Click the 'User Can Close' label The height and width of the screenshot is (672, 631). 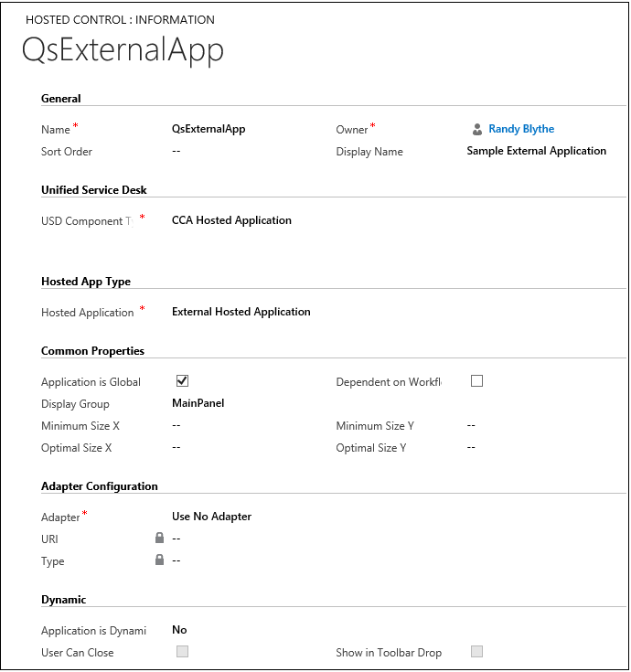click(x=78, y=653)
